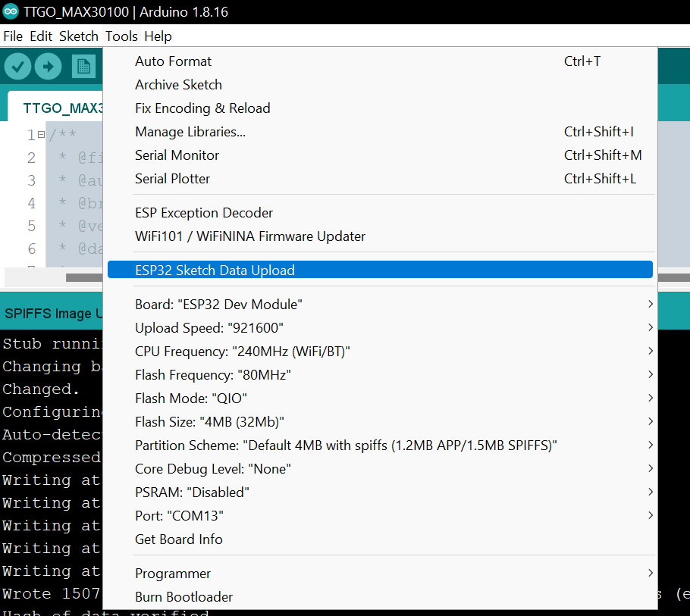690x616 pixels.
Task: Expand the Core Debug Level submenu
Action: (380, 469)
